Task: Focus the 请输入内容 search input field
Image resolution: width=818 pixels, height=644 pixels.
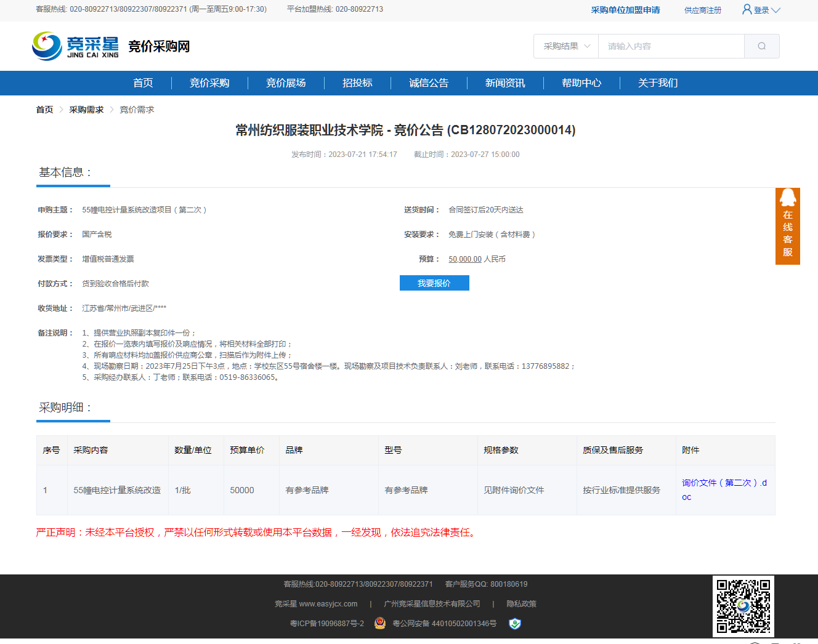Action: point(671,46)
